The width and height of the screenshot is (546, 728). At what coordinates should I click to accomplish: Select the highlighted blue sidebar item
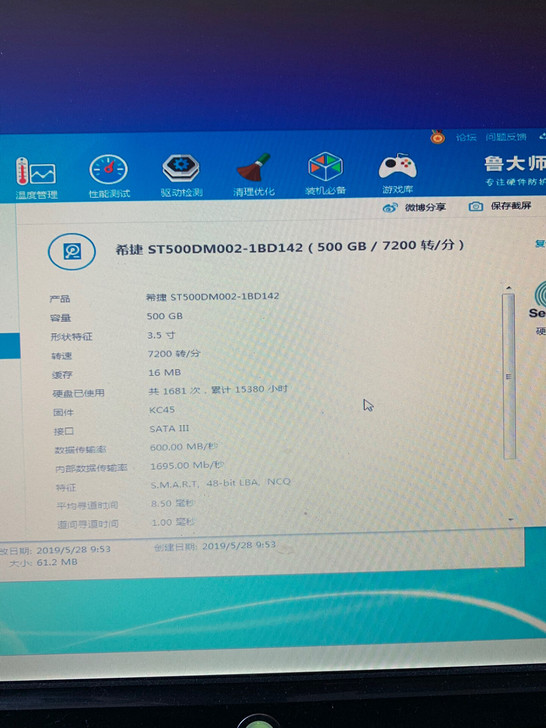[10, 345]
